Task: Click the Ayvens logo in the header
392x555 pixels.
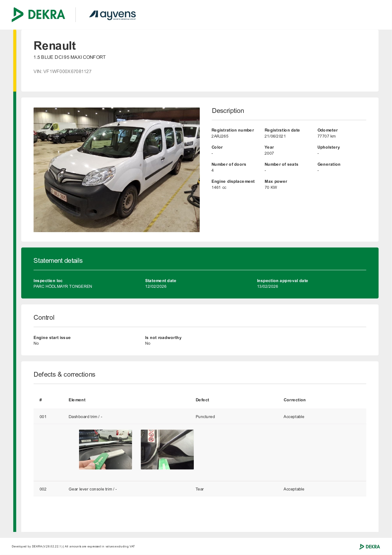Action: (113, 15)
